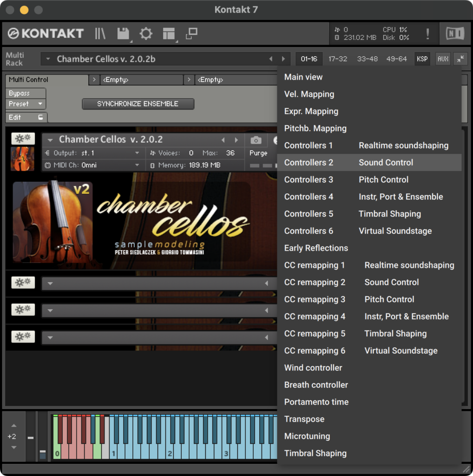Select the Multi Control script tab
The width and height of the screenshot is (473, 476).
(x=47, y=80)
